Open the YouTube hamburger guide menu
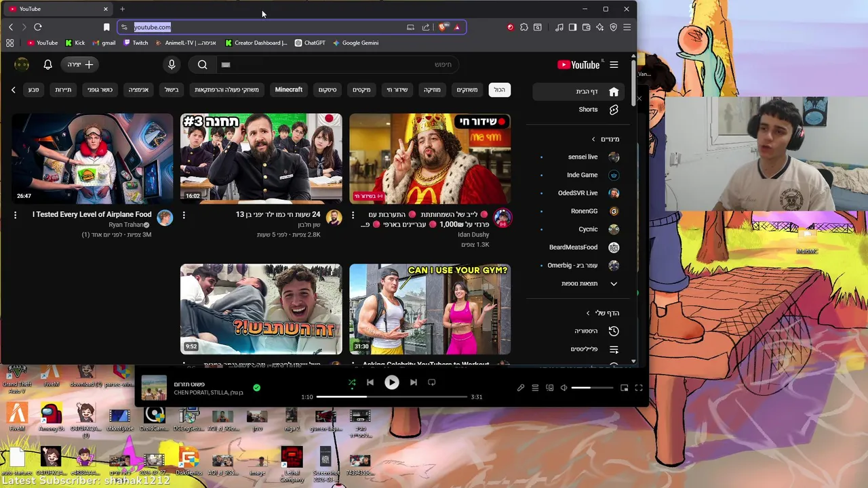 click(614, 64)
